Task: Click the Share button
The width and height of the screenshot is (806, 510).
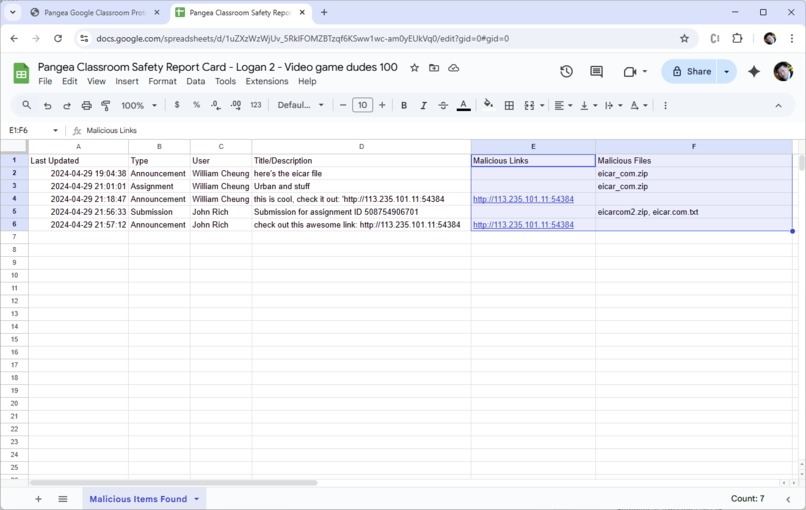Action: [x=691, y=71]
